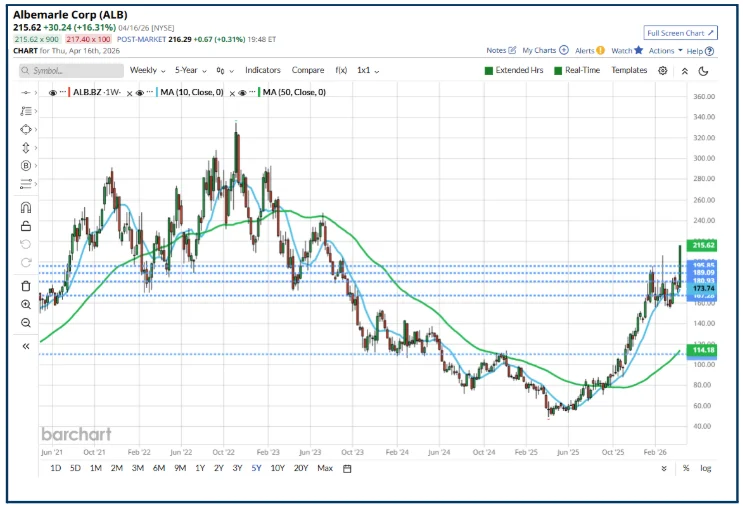The height and width of the screenshot is (508, 743).
Task: Expand the shapes tool options arrow
Action: [x=36, y=129]
